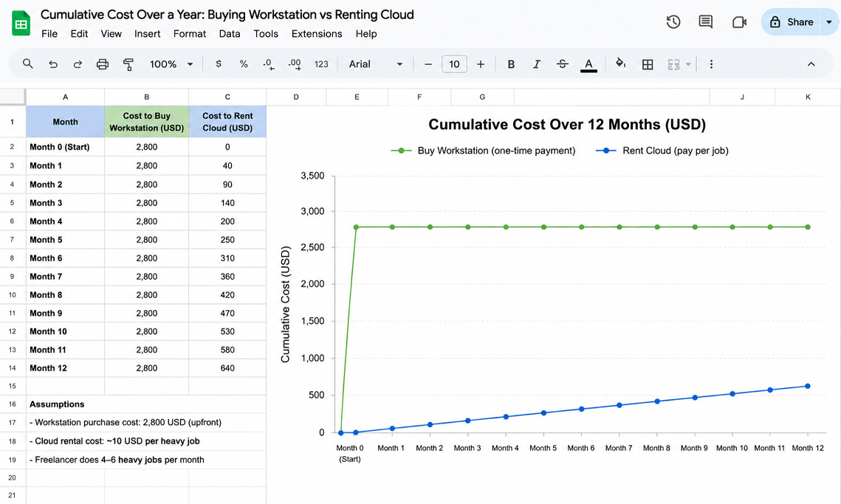Image resolution: width=841 pixels, height=504 pixels.
Task: Open the zoom level dropdown
Action: 171,64
